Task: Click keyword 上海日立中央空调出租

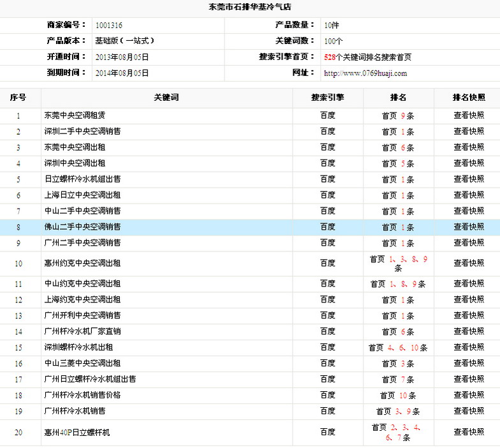Action: 82,195
